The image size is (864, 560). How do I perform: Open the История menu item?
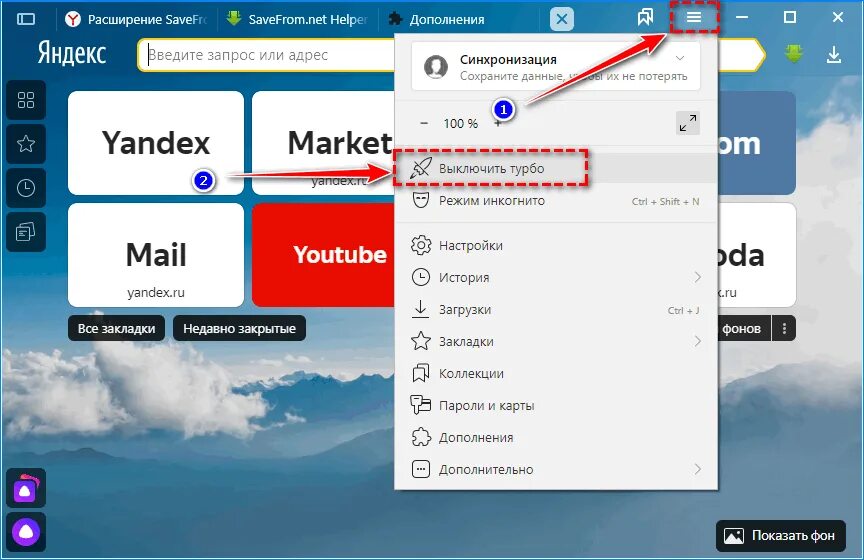555,277
